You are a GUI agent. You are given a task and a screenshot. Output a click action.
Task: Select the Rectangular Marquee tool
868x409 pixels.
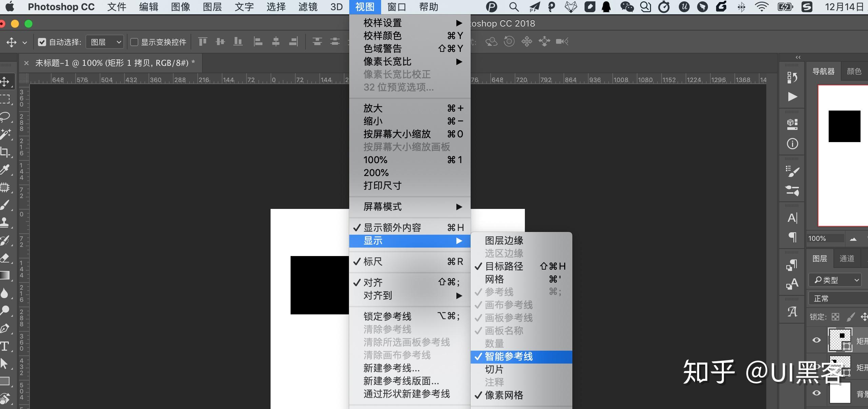click(5, 99)
